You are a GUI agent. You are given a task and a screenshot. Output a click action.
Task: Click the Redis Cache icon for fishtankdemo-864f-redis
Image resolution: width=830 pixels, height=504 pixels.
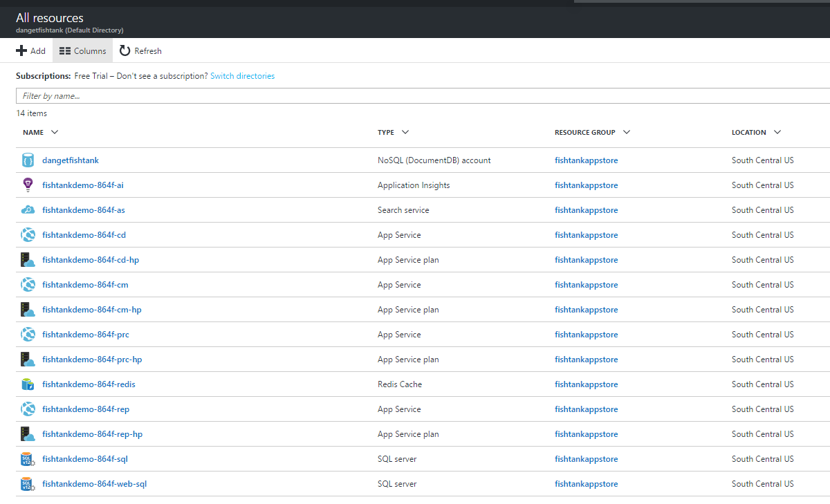click(28, 384)
